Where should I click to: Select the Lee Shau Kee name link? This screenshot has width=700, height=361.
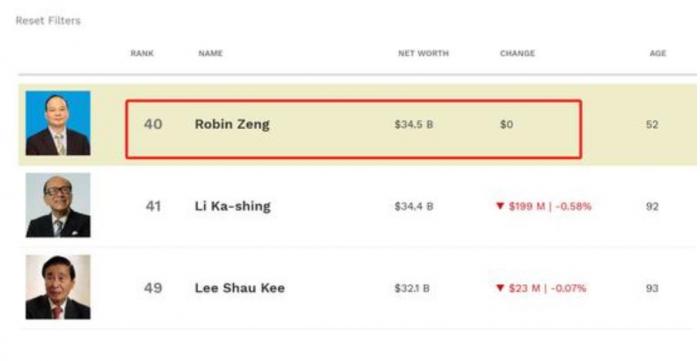pos(240,288)
